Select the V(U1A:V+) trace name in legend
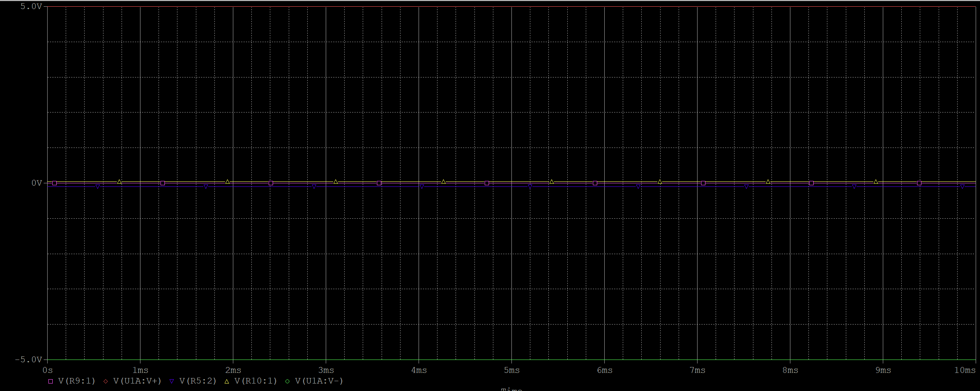The height and width of the screenshot is (391, 980). coord(137,381)
